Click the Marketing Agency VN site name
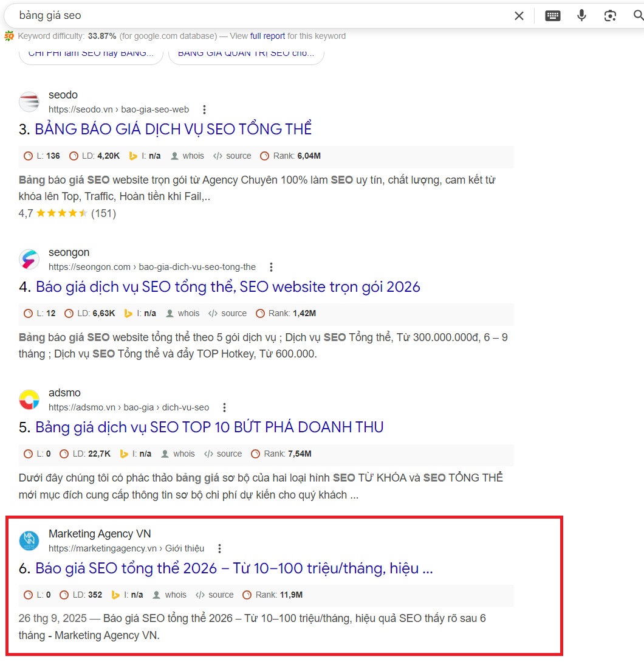The height and width of the screenshot is (670, 644). 100,534
